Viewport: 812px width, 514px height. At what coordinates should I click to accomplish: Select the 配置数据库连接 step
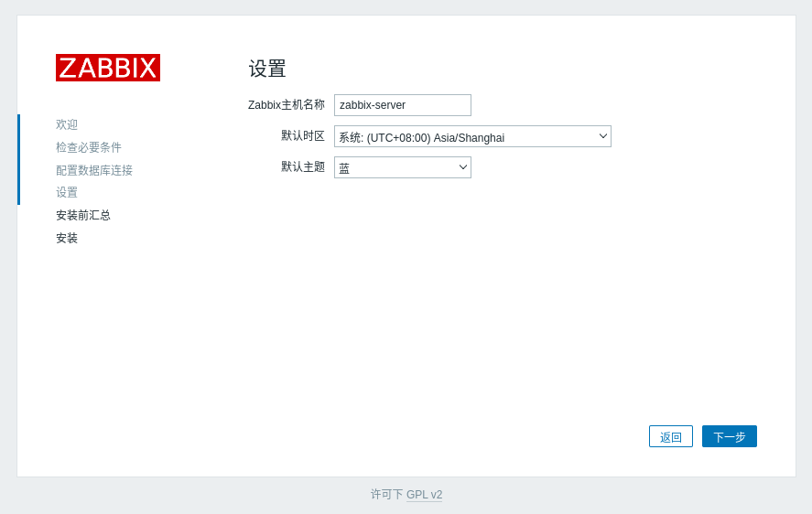tap(94, 170)
